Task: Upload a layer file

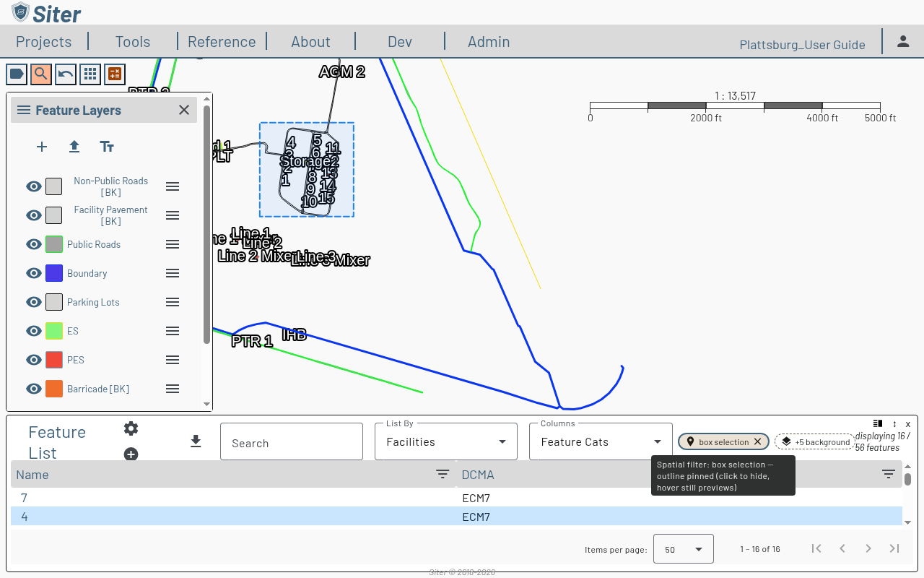Action: tap(74, 147)
